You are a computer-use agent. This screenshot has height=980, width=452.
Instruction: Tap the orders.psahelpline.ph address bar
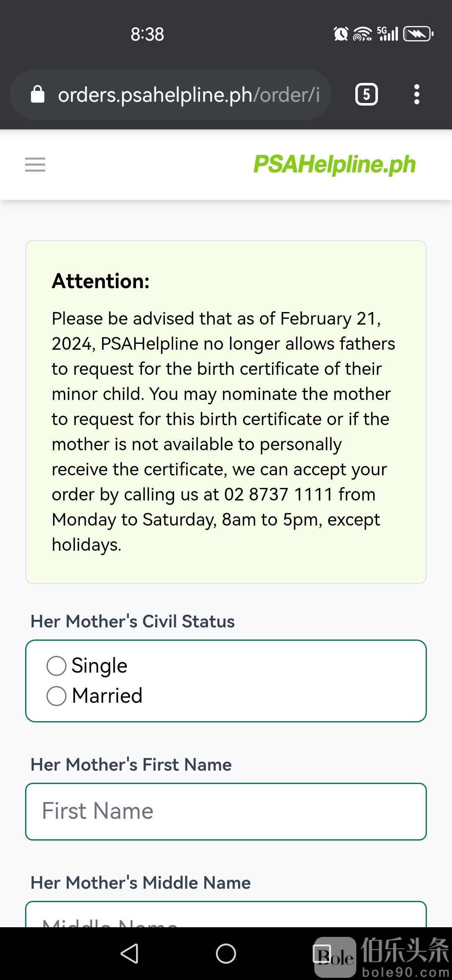pyautogui.click(x=188, y=95)
